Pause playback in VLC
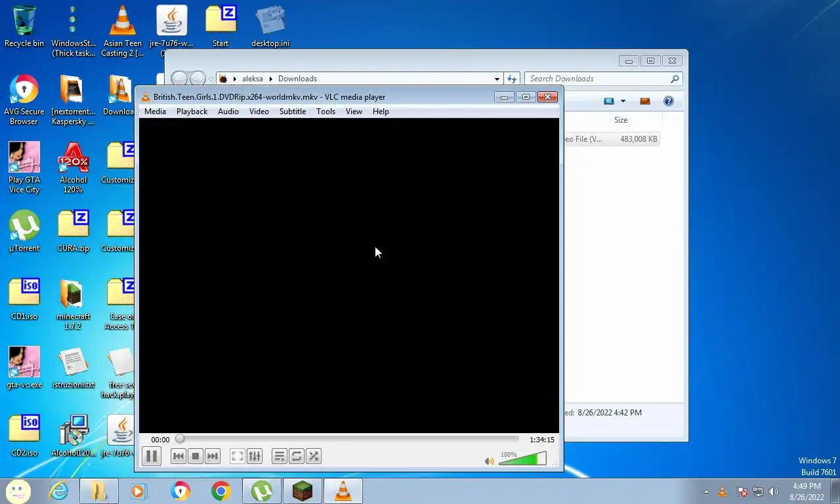Screen dimensions: 840x504 151,456
